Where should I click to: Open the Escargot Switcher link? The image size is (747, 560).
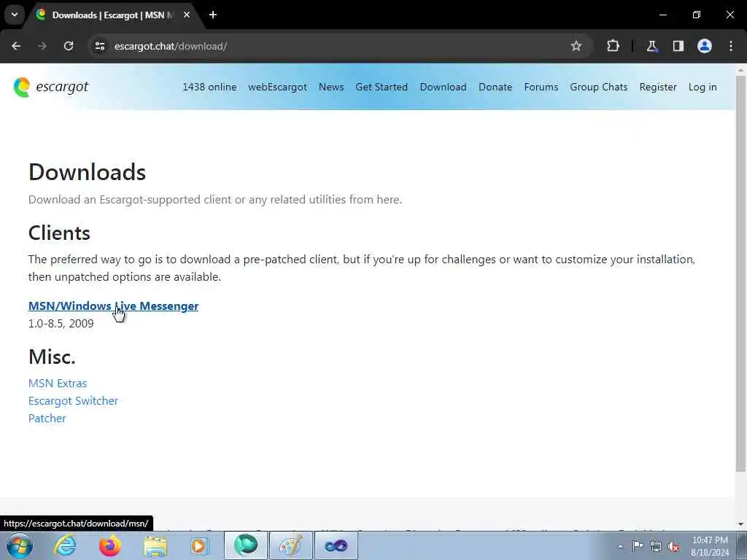coord(74,401)
